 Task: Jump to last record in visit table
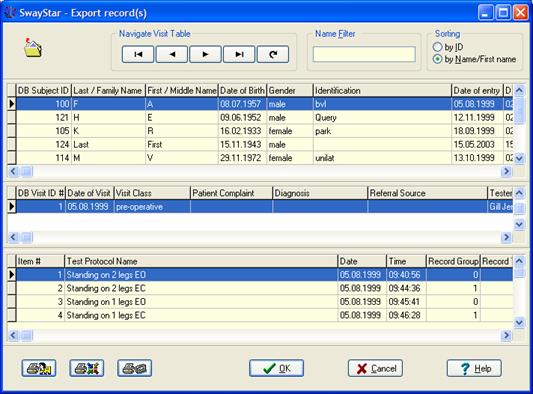coord(239,54)
